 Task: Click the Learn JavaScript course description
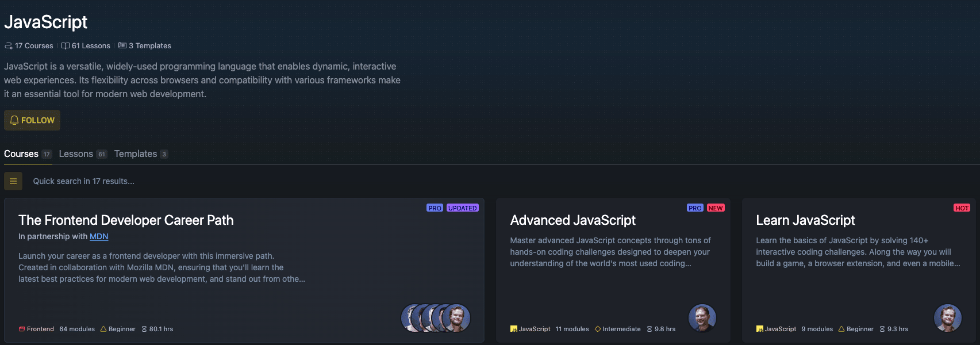858,252
